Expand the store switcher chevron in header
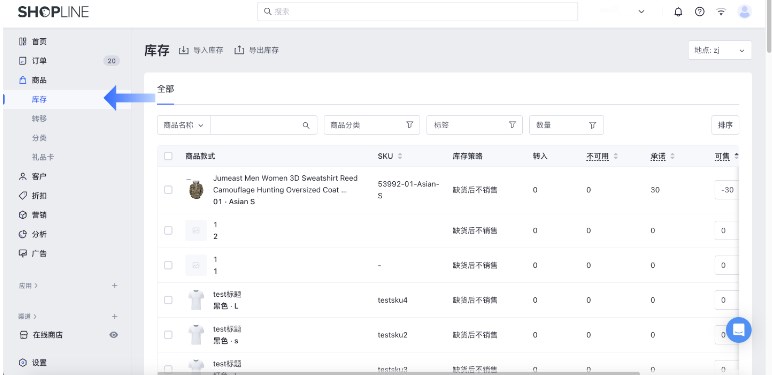772x375 pixels. coord(641,12)
